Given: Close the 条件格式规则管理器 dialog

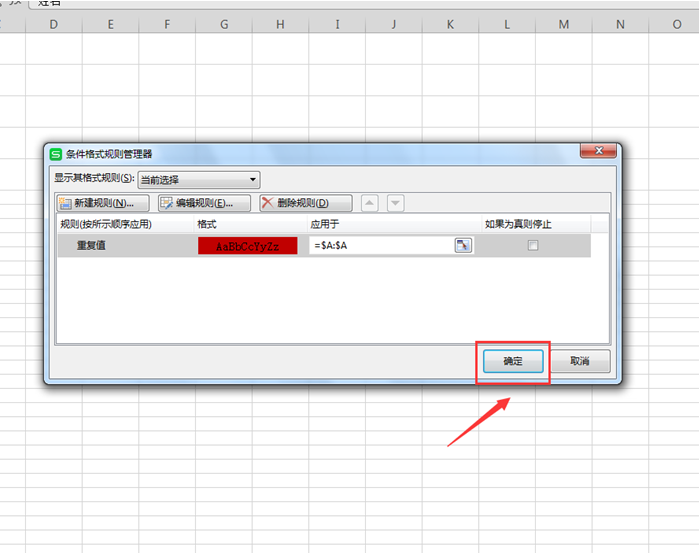Looking at the screenshot, I should point(598,151).
